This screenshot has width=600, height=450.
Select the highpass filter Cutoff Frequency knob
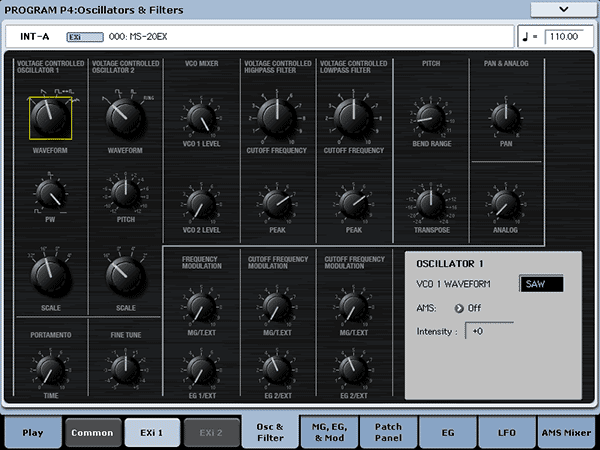pyautogui.click(x=272, y=118)
